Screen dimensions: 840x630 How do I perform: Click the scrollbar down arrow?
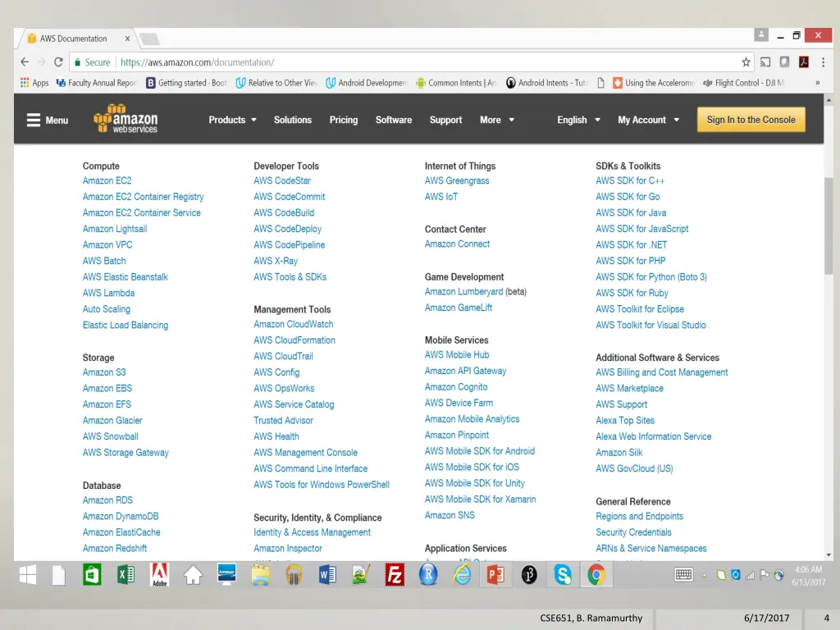[829, 555]
